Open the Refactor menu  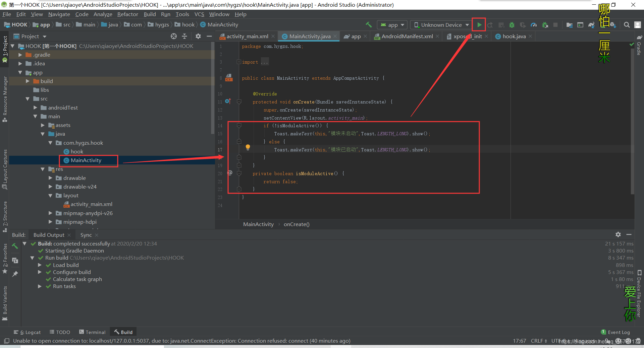click(127, 14)
